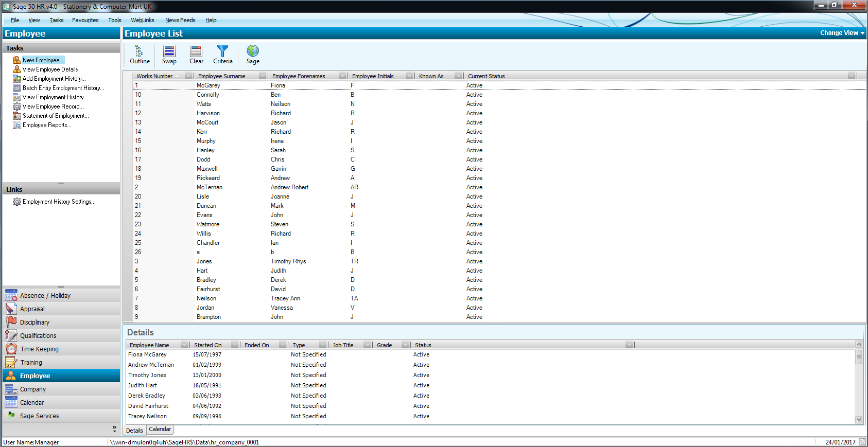The width and height of the screenshot is (868, 447).
Task: Select the Connolly employee row
Action: pyautogui.click(x=499, y=95)
